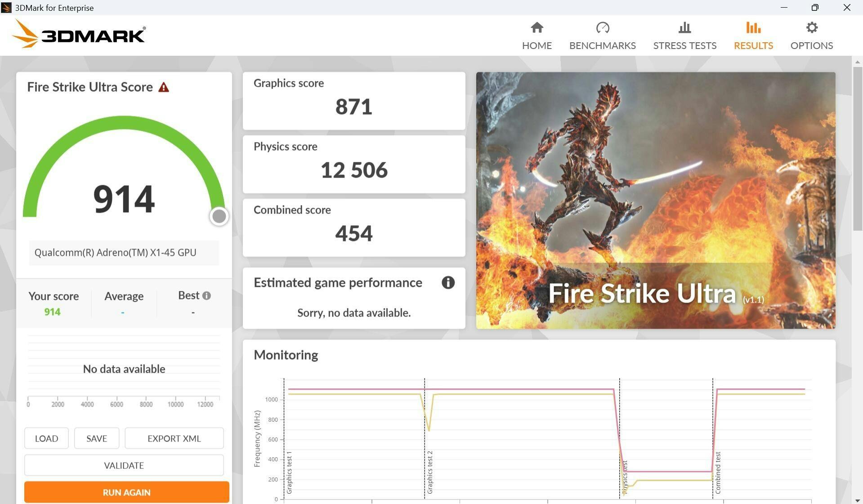863x504 pixels.
Task: Click the Estimated game performance info icon
Action: coord(448,282)
